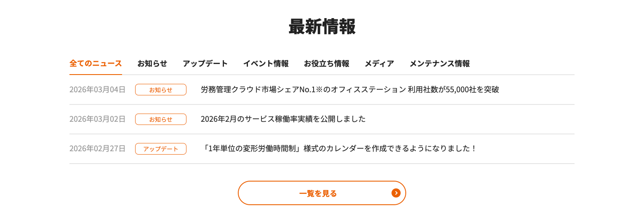
Task: Click the お知らせ badge on March 2 news
Action: pos(160,119)
